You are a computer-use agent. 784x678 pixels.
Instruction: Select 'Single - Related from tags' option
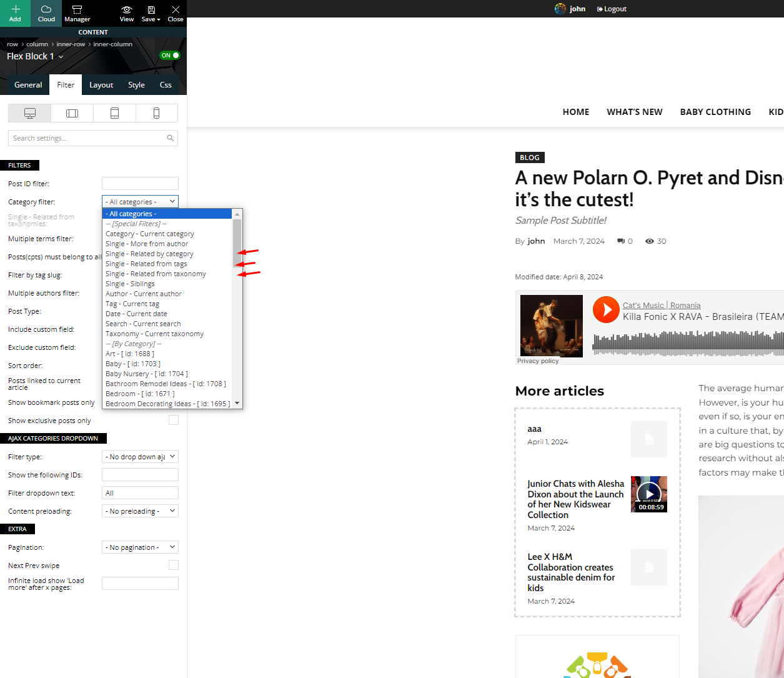(167, 264)
